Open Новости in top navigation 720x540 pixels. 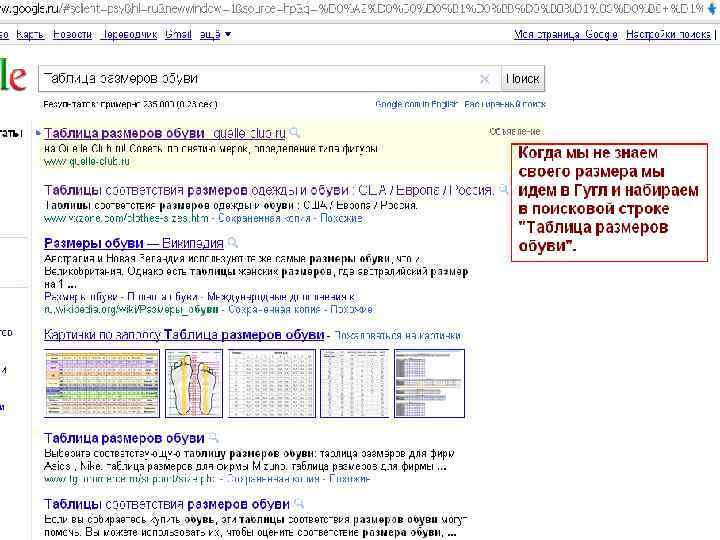tap(72, 34)
